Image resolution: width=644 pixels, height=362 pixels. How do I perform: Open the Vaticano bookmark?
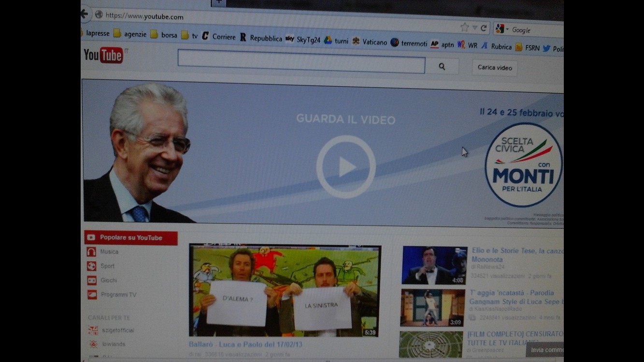[x=370, y=42]
